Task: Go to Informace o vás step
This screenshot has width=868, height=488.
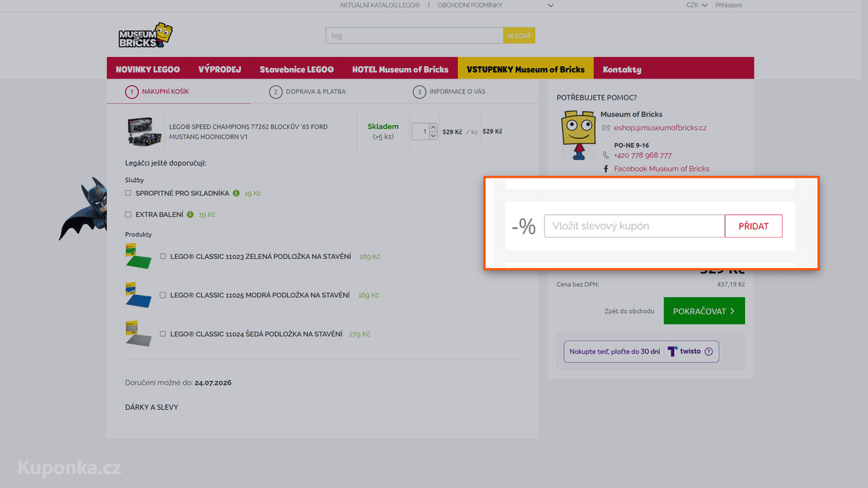Action: (x=449, y=92)
